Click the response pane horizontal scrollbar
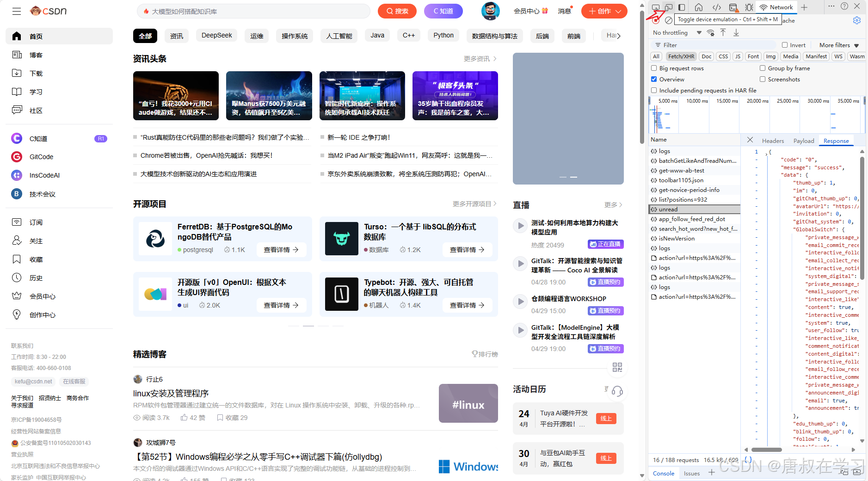This screenshot has height=481, width=868. tap(766, 450)
